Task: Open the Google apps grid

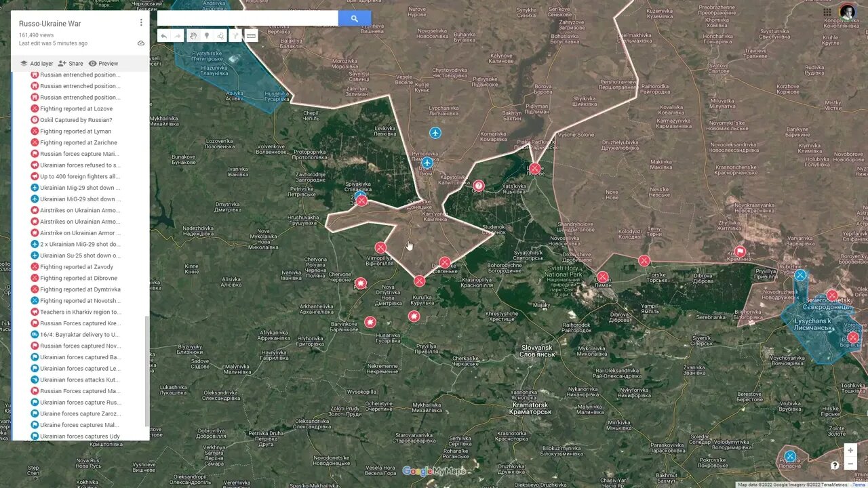Action: (827, 12)
